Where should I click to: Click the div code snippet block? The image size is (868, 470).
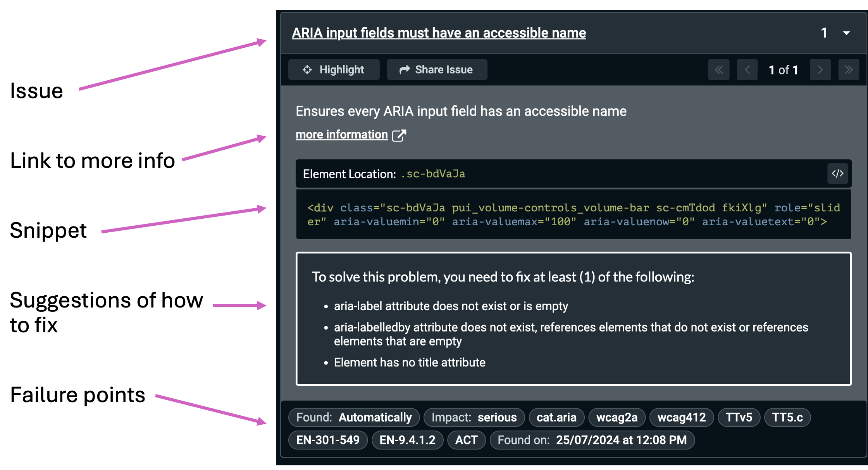(573, 214)
